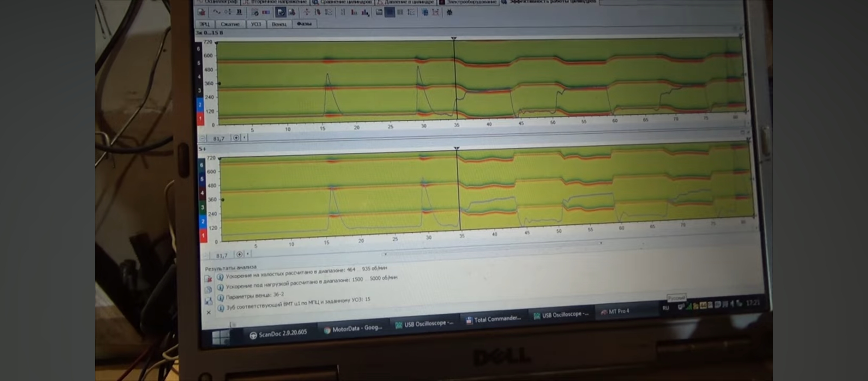Click the bold B toolbar icon
Screen dimensions: 868x381
pos(239,12)
